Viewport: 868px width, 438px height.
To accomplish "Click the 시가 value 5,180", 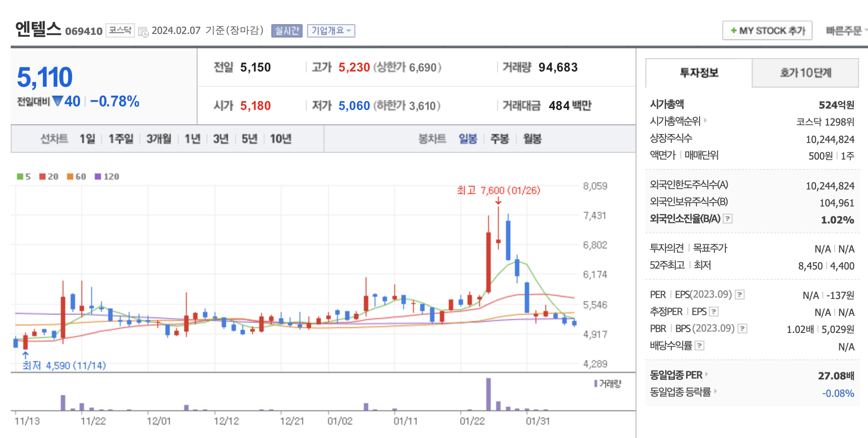I will 256,106.
